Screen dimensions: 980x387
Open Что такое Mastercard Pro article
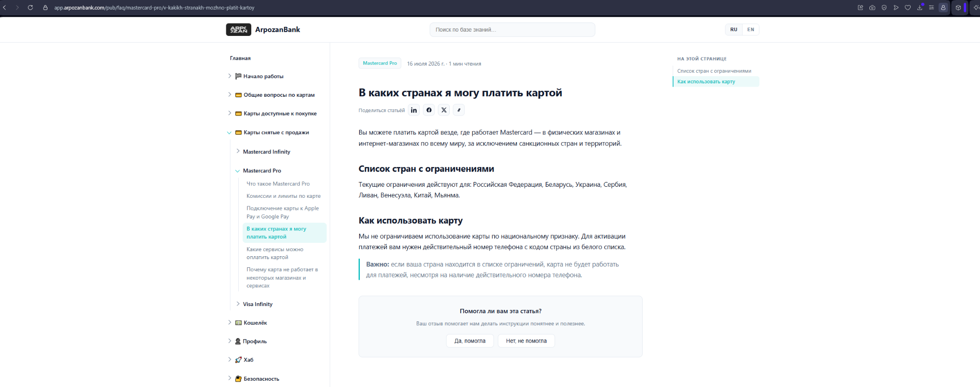[x=278, y=184]
